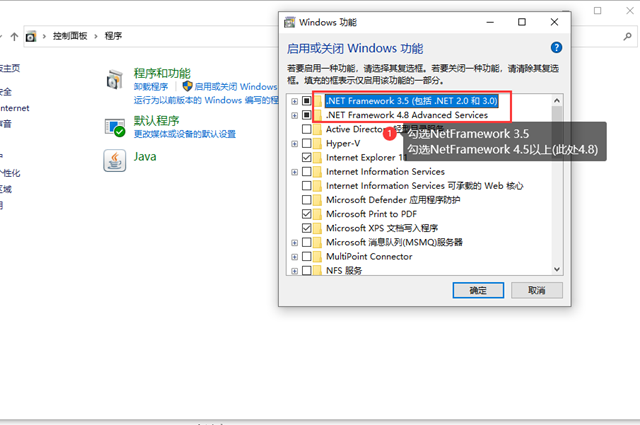Expand the Hyper-V tree node
Image resolution: width=640 pixels, height=425 pixels.
294,143
